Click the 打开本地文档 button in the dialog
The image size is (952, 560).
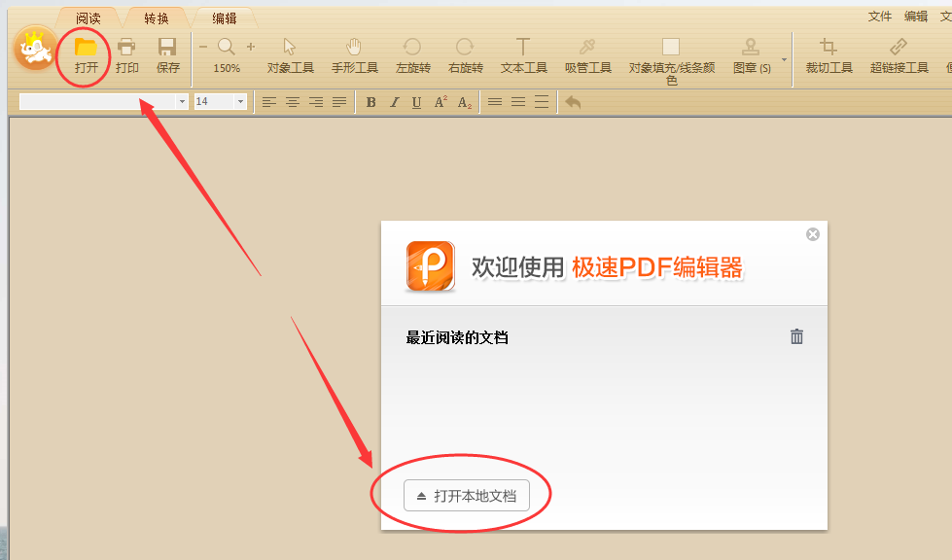click(466, 495)
